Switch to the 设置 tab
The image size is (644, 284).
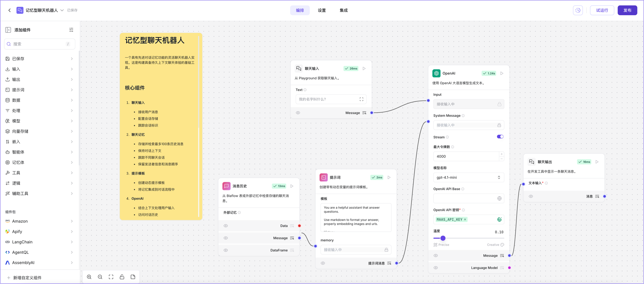[322, 10]
